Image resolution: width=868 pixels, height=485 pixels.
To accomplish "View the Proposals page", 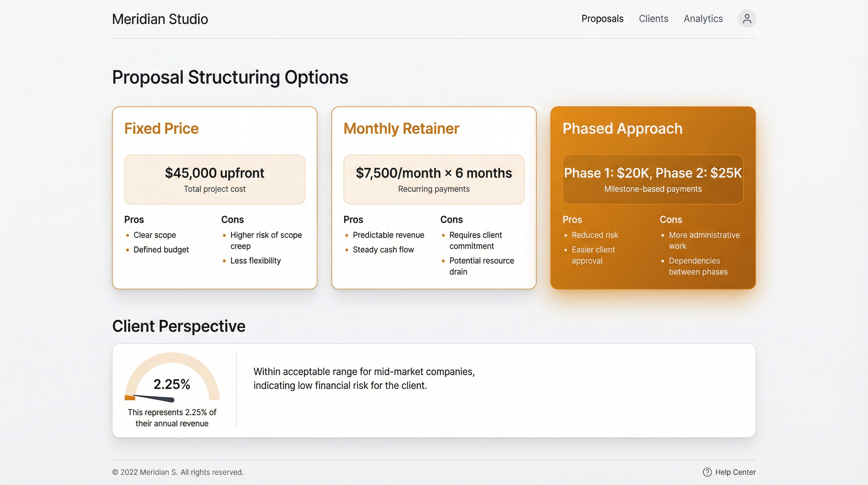I will [x=602, y=19].
